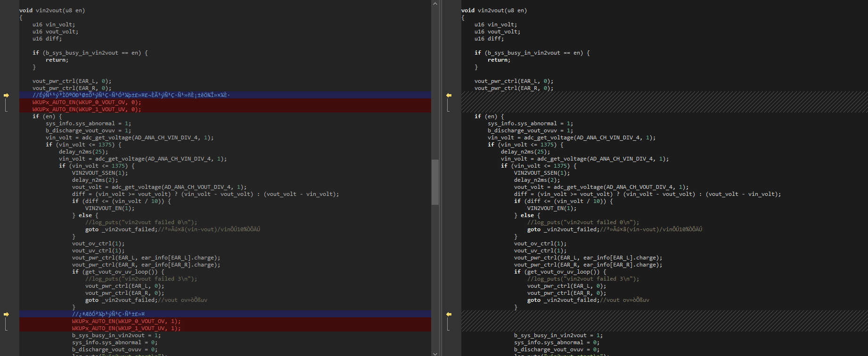This screenshot has height=356, width=868.
Task: Click 'u16 vout_volt;' line in right pane
Action: (x=498, y=32)
